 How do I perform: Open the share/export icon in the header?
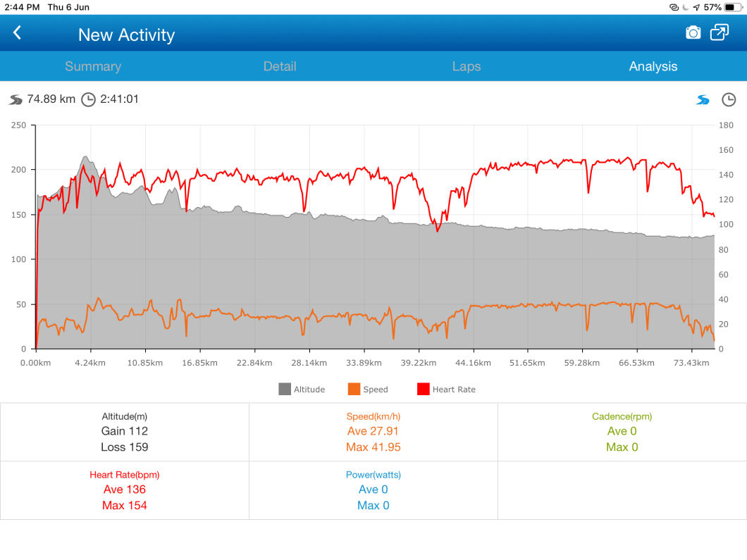[x=720, y=33]
